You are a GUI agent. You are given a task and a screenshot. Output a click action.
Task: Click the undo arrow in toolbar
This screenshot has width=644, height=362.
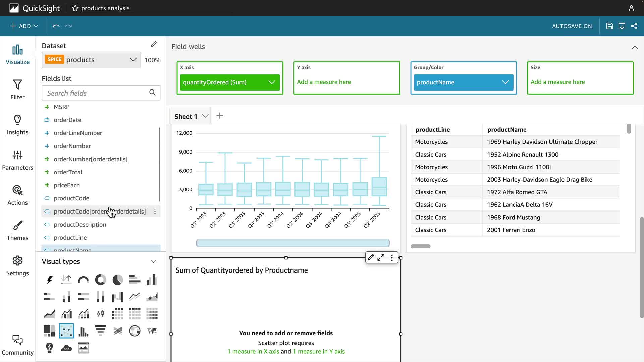coord(56,26)
